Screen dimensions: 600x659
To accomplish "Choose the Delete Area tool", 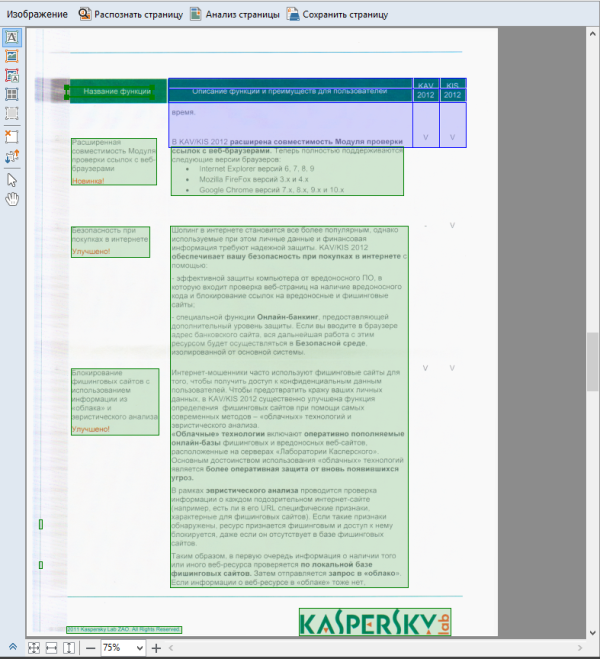I will point(12,136).
